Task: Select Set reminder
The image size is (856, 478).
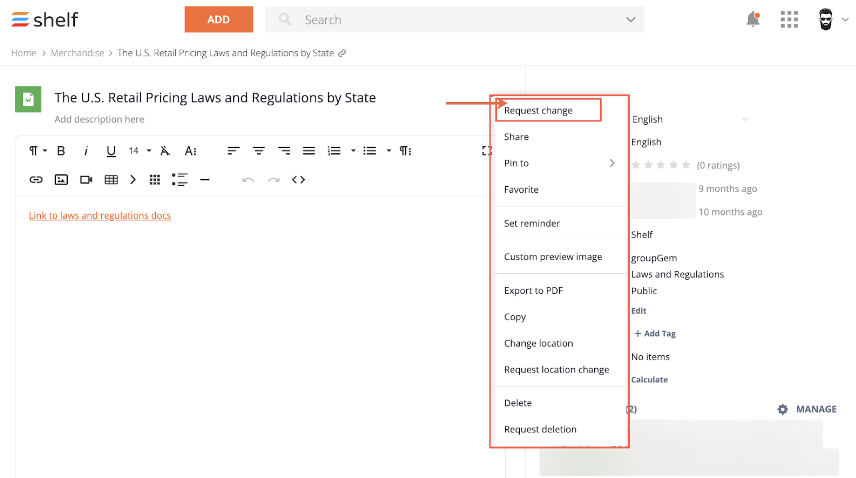Action: (532, 223)
